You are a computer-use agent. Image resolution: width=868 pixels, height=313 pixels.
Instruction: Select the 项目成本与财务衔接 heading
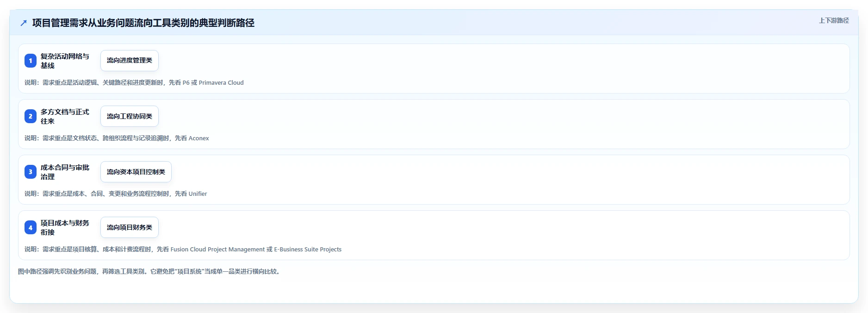(x=65, y=227)
